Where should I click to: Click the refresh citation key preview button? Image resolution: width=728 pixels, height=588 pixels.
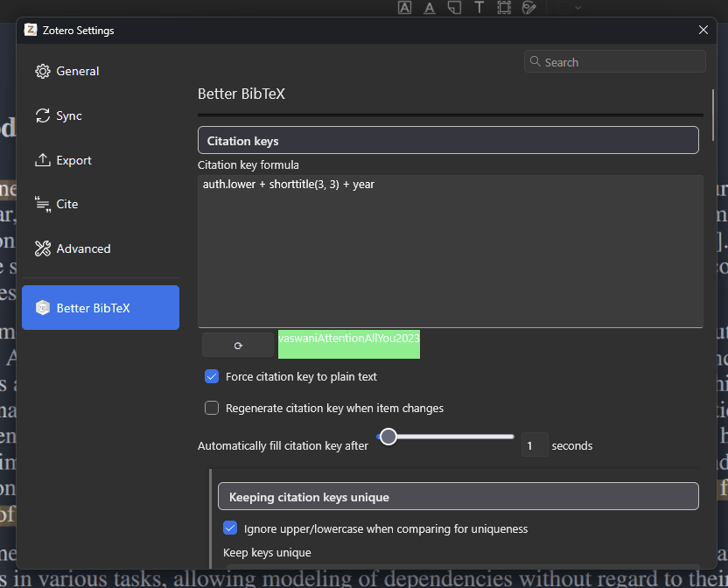point(238,345)
